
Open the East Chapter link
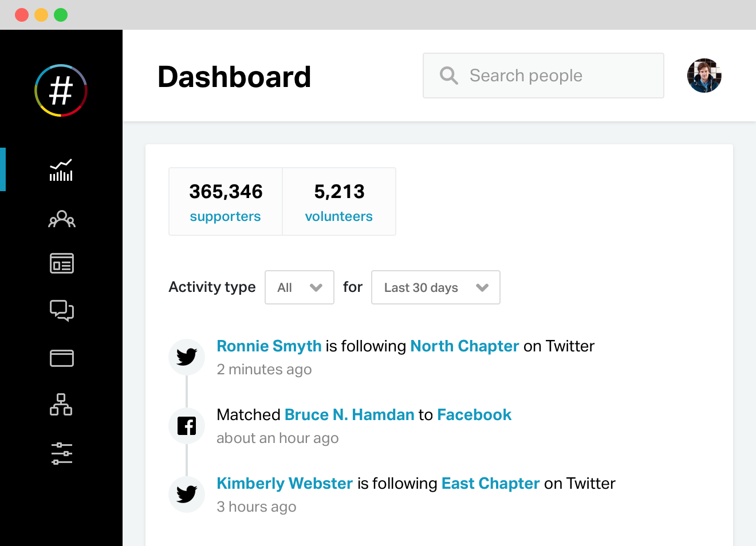coord(490,484)
